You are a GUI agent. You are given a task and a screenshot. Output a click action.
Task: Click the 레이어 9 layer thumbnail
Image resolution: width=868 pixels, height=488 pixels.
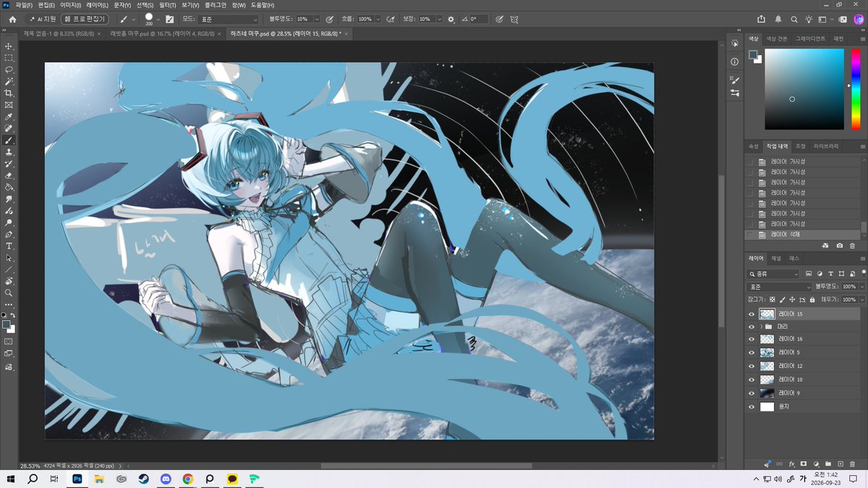click(x=767, y=393)
